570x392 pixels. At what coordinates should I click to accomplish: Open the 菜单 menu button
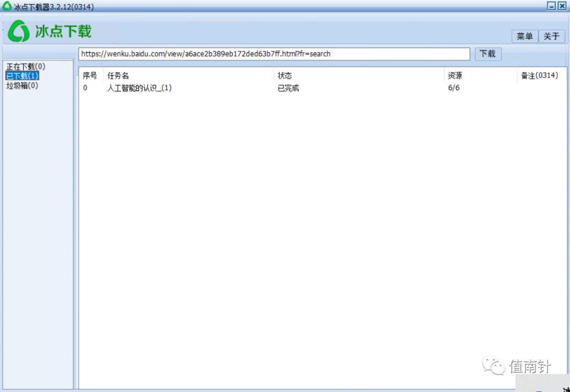click(x=525, y=36)
